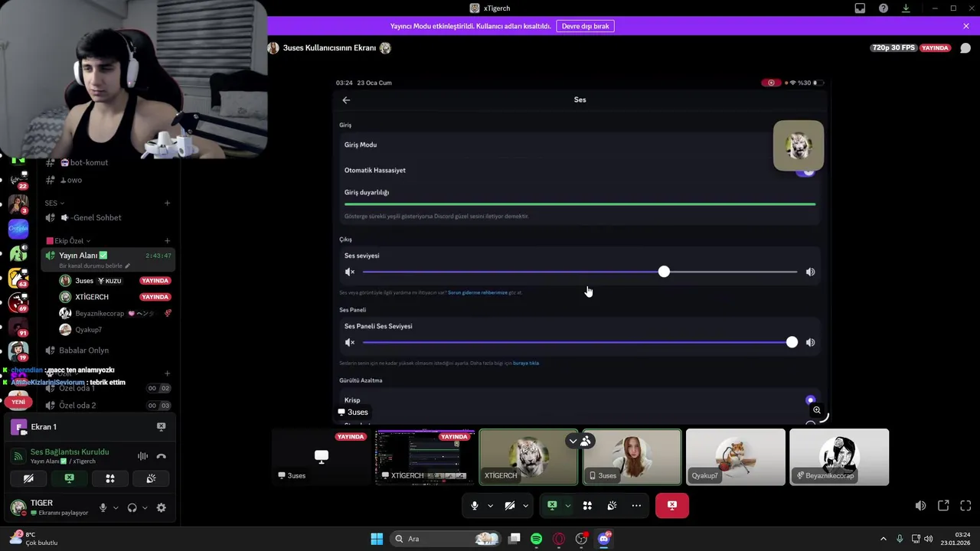Select Beyaznikecorap participant tile
Screen dimensions: 980x551
pyautogui.click(x=839, y=457)
